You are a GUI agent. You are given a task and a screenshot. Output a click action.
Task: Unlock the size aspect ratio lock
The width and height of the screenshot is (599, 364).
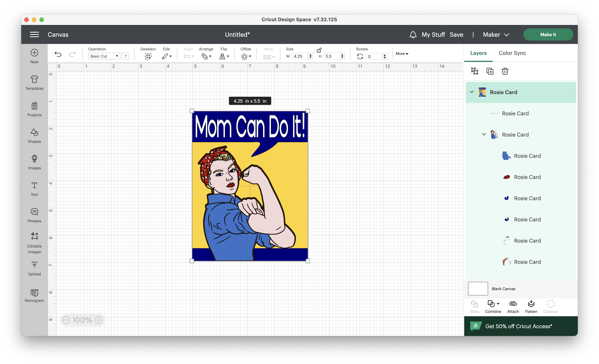[x=319, y=50]
